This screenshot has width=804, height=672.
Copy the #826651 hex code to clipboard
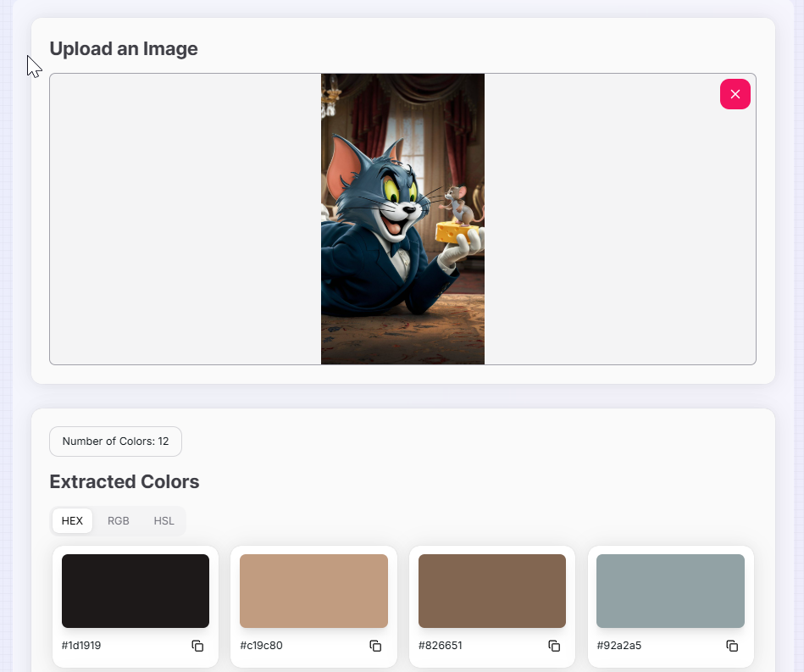[x=554, y=646]
